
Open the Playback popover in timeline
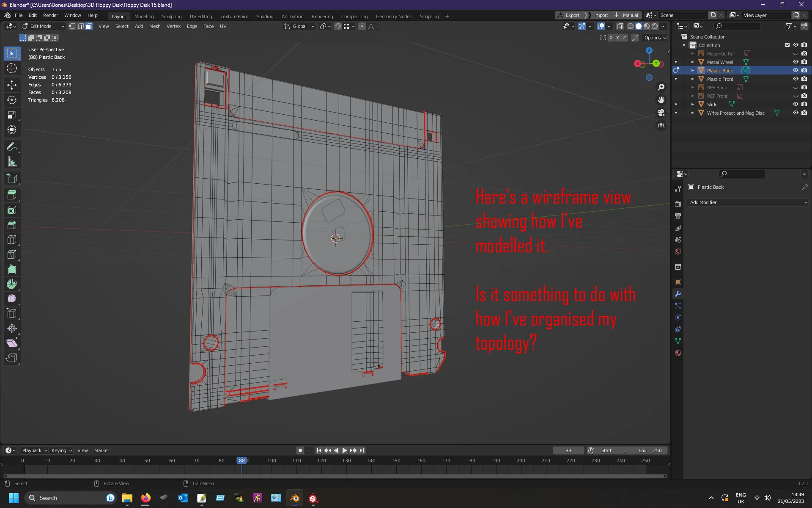point(34,450)
